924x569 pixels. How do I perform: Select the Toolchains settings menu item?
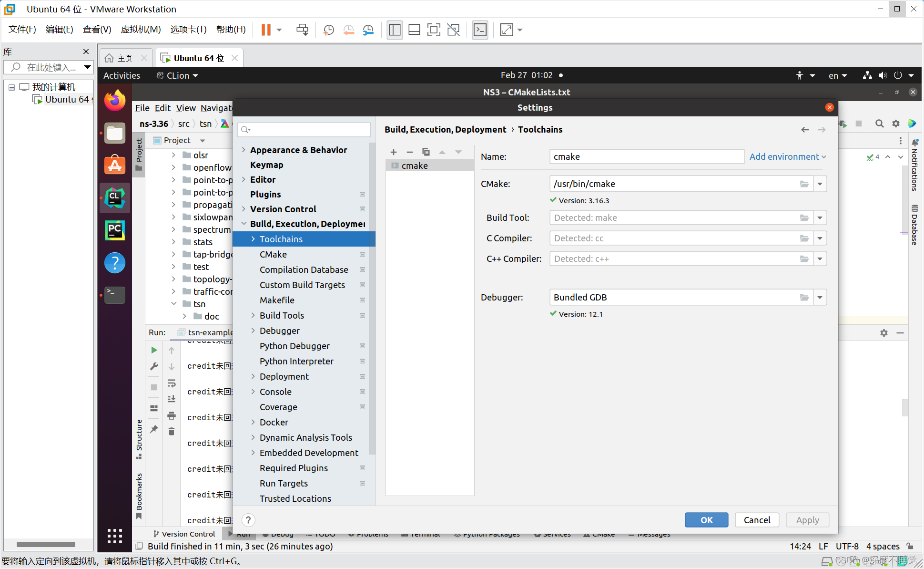coord(281,238)
